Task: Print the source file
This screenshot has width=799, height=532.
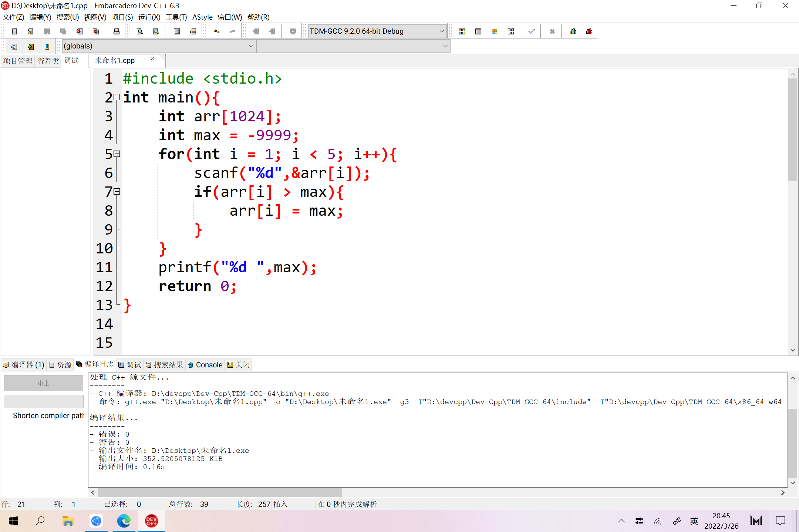Action: [x=116, y=31]
